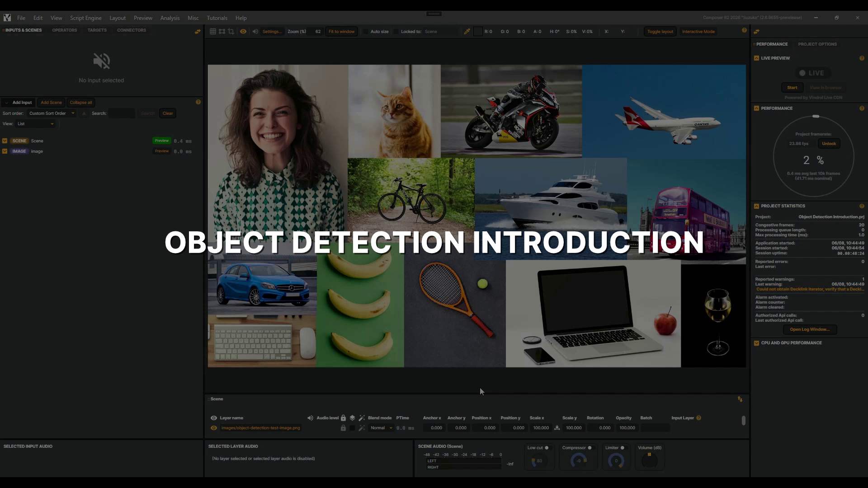Click the Compressor knob
The image size is (868, 488).
coord(579,460)
